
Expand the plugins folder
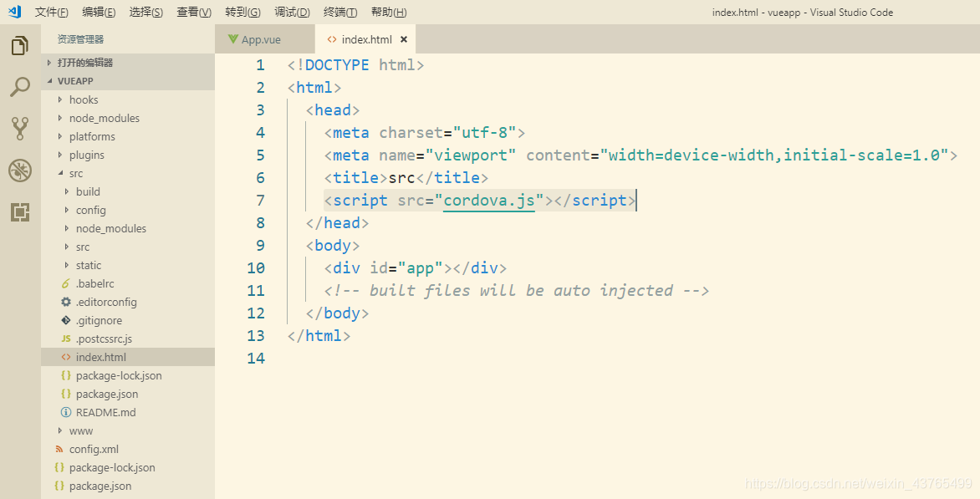(127, 155)
